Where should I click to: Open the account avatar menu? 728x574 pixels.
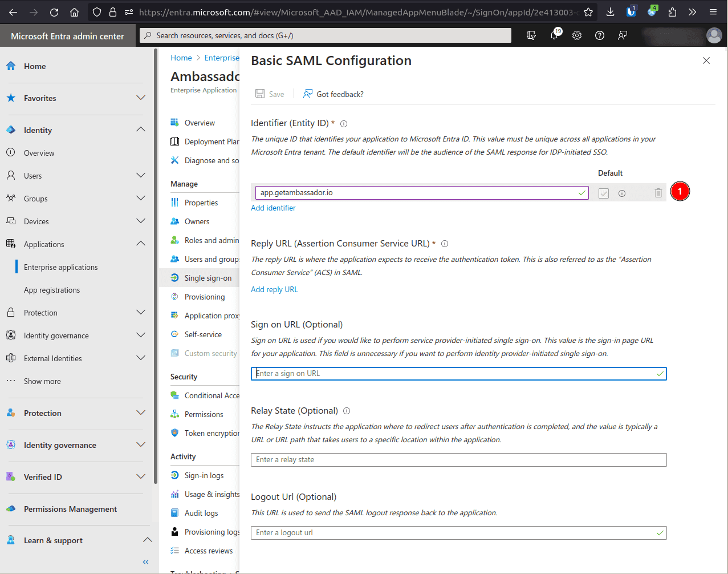tap(714, 35)
